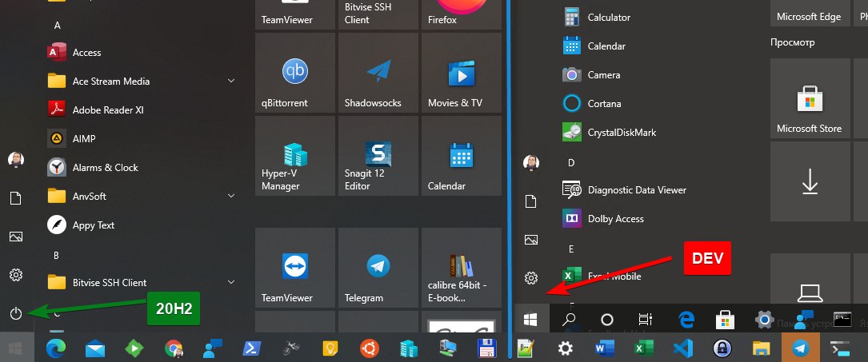Screen dimensions: 868x362
Task: Open new Microsoft Edge on 20H2 taskbar
Action: pyautogui.click(x=55, y=348)
